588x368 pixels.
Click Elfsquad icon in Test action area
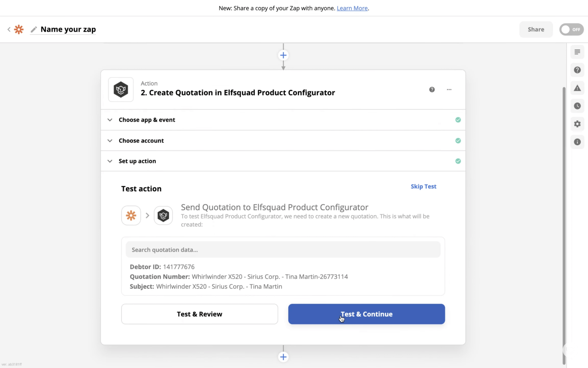click(163, 215)
